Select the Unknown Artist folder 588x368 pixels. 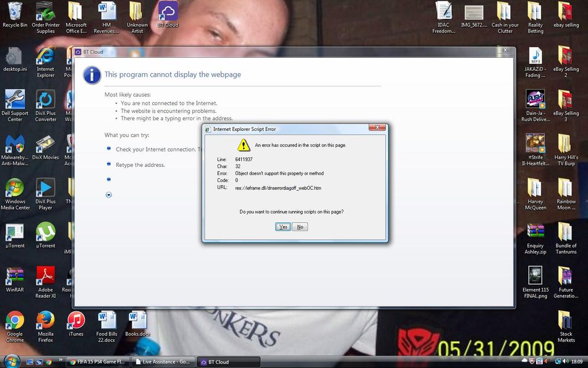(x=137, y=18)
